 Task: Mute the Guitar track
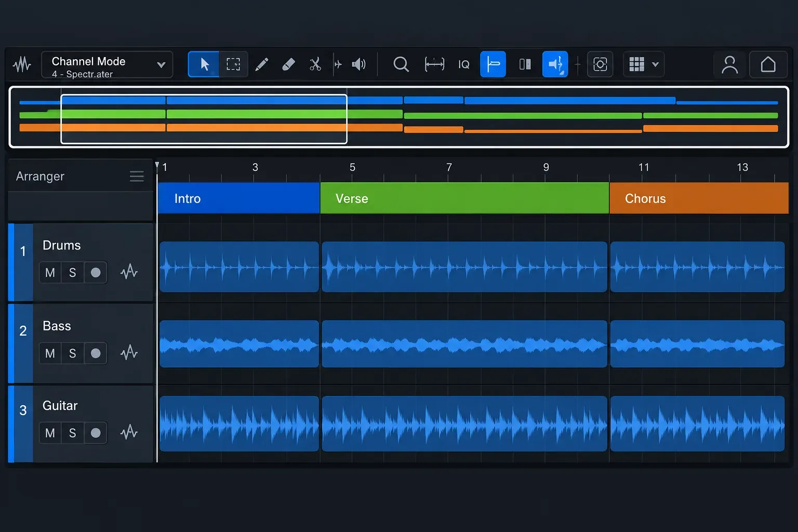coord(50,433)
